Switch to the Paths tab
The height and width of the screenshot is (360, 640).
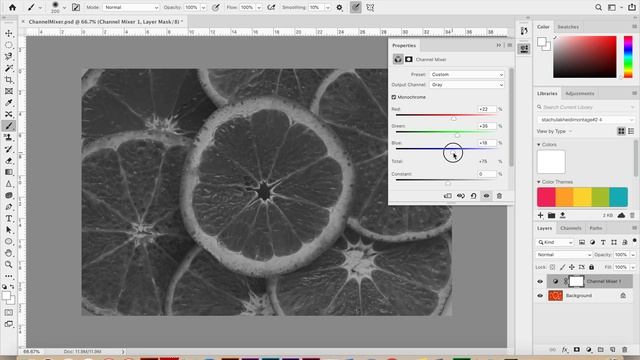596,228
